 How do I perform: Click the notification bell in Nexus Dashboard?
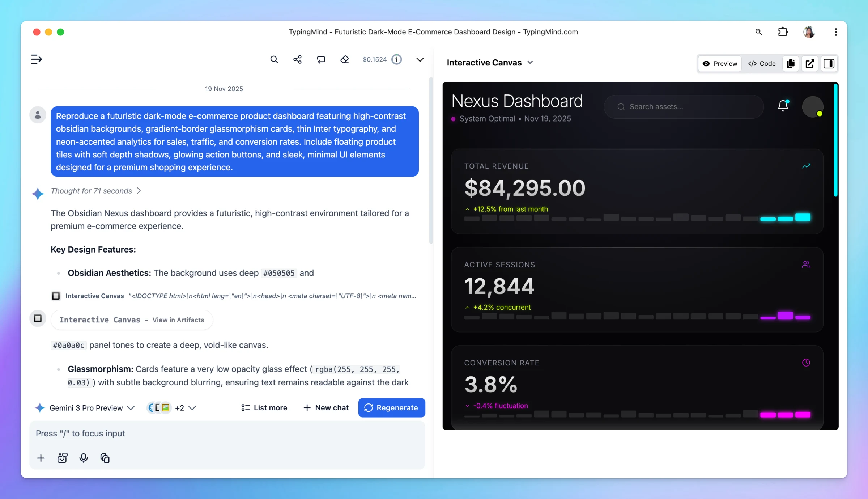[783, 105]
